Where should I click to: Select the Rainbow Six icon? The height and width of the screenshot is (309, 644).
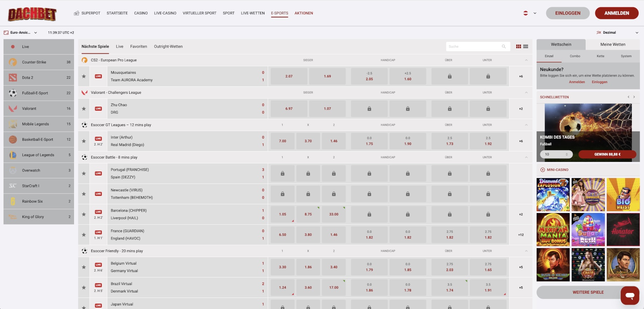pyautogui.click(x=13, y=201)
